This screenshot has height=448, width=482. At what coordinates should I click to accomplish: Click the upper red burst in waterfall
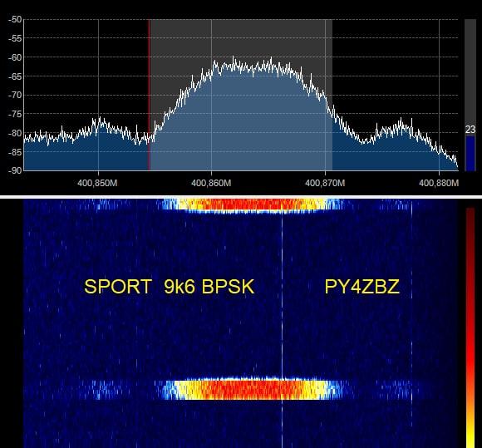click(249, 204)
